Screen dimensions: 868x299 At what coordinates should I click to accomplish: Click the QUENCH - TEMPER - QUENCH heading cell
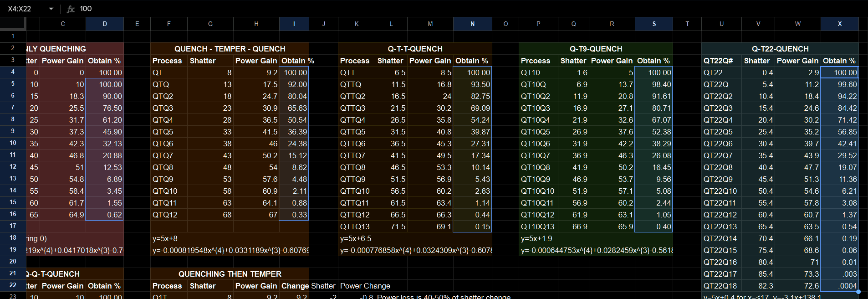(230, 49)
